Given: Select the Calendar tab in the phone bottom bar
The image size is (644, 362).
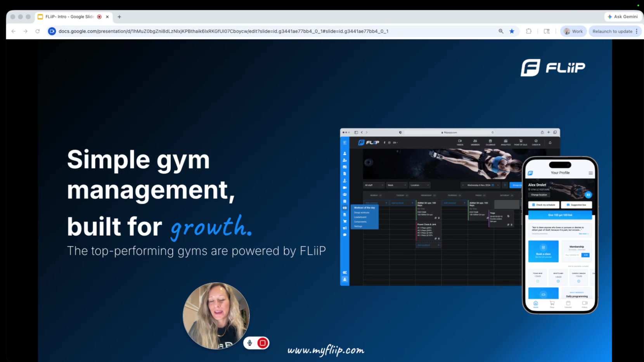Looking at the screenshot, I should click(x=568, y=305).
